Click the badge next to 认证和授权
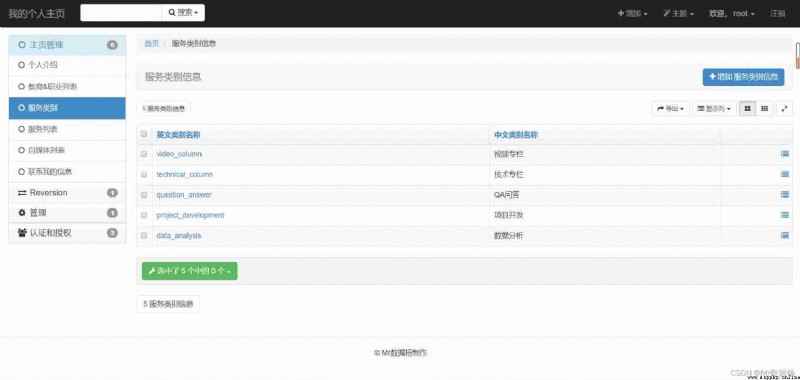This screenshot has height=380, width=800. [x=112, y=233]
